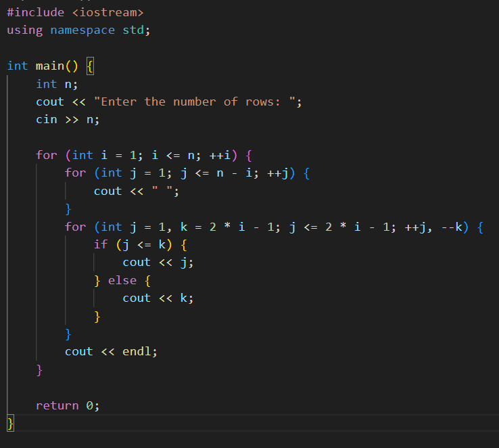Image resolution: width=499 pixels, height=448 pixels.
Task: Click the 'cout << " ";' space-printing line
Action: pyautogui.click(x=136, y=192)
